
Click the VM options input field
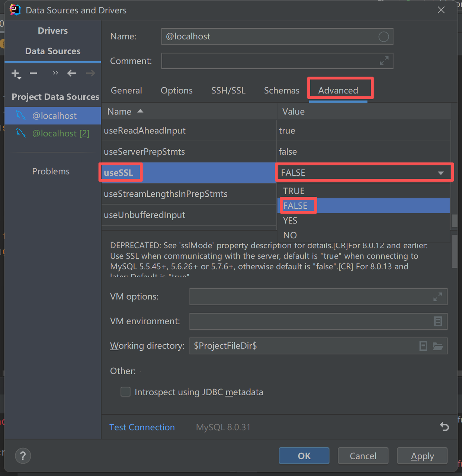click(x=318, y=297)
